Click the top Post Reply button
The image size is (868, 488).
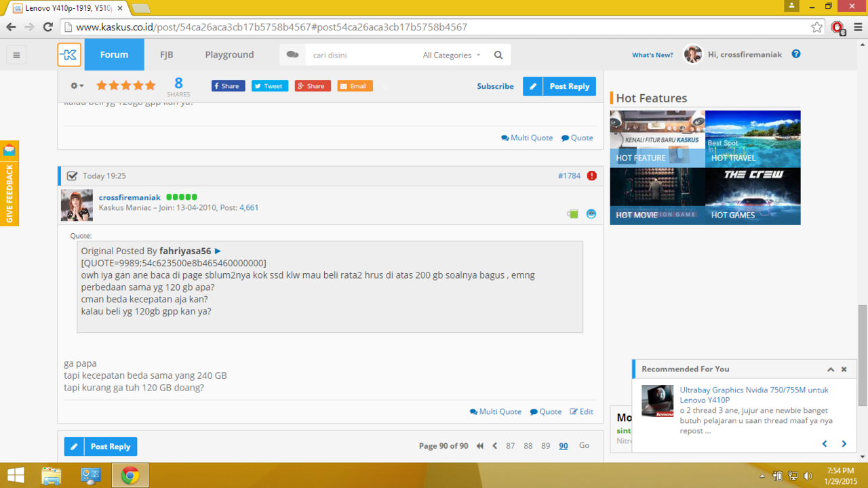coord(559,86)
